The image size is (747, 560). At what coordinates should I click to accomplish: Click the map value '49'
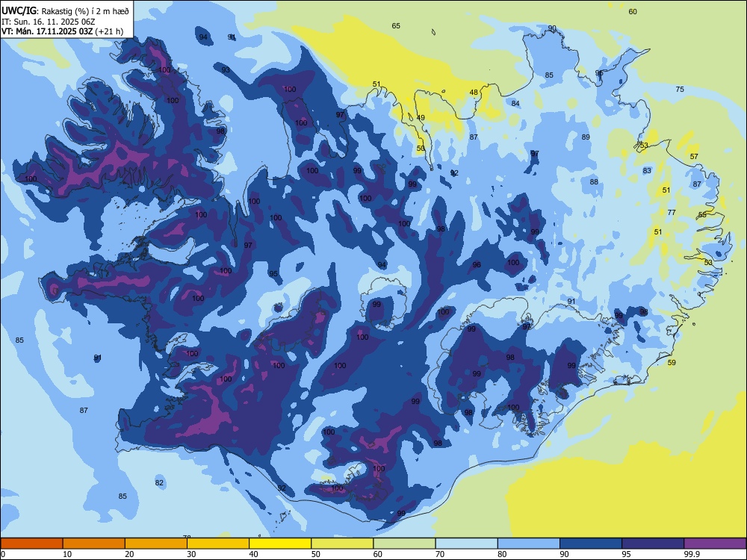click(x=420, y=118)
